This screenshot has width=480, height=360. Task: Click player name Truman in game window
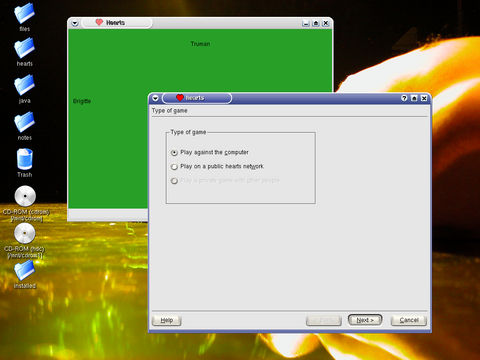pos(200,44)
